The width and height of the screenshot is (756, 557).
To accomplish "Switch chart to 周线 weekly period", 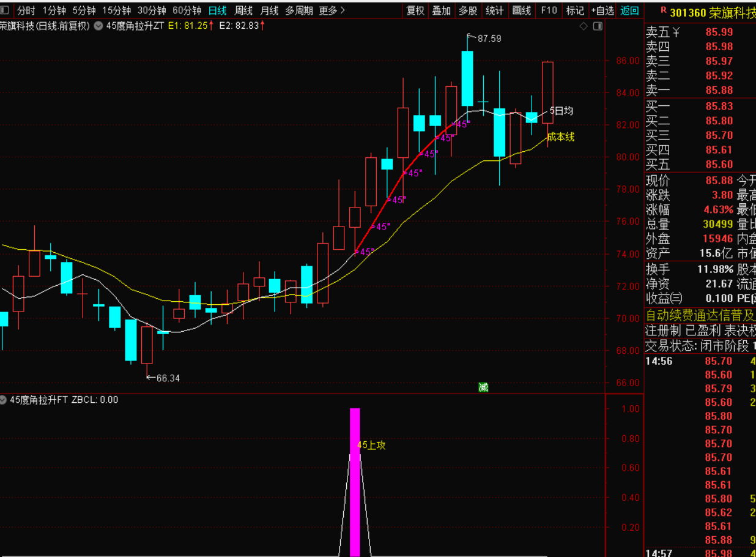I will point(243,10).
